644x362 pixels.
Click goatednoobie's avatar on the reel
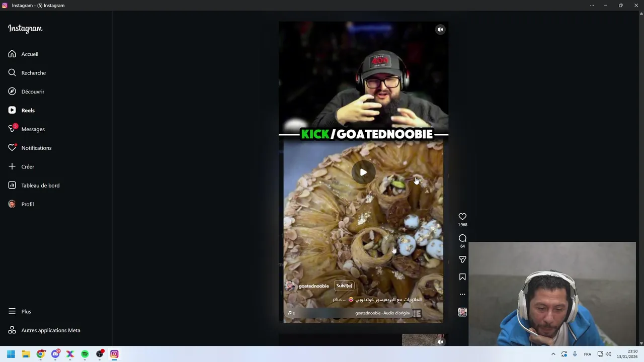pos(290,286)
